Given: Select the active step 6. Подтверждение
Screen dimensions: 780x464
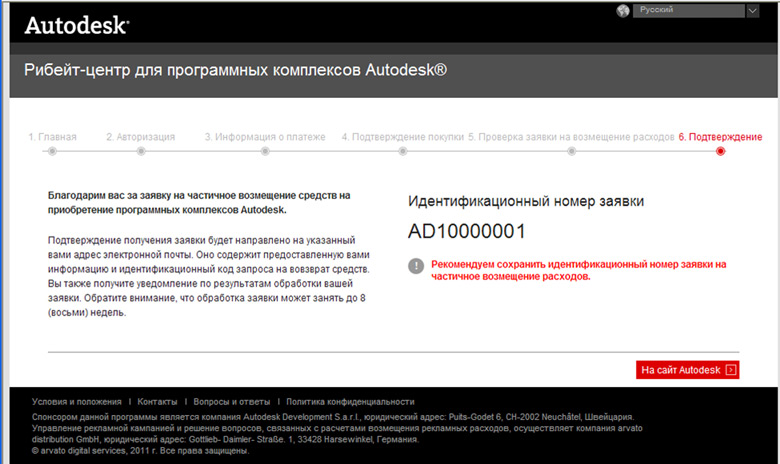Looking at the screenshot, I should (x=720, y=137).
